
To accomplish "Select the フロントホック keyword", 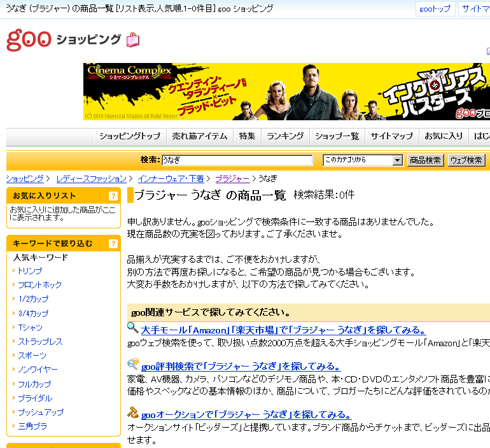I will coord(39,285).
